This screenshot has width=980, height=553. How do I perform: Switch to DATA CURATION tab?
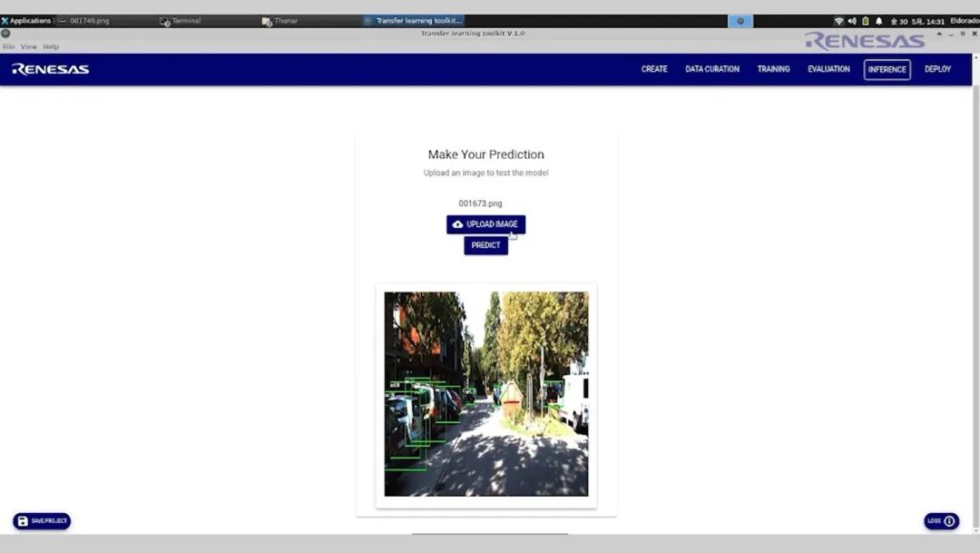712,69
